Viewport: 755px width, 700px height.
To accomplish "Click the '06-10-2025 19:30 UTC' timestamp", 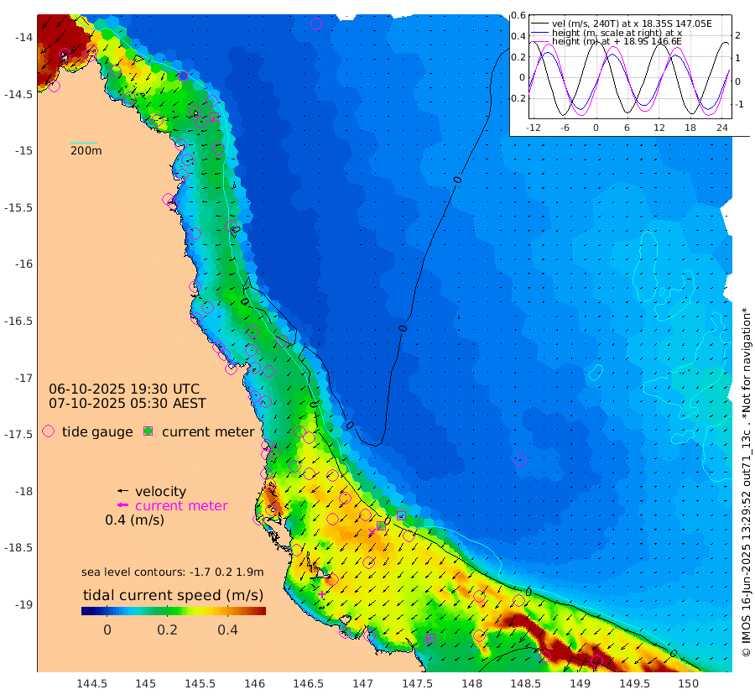I will point(124,389).
